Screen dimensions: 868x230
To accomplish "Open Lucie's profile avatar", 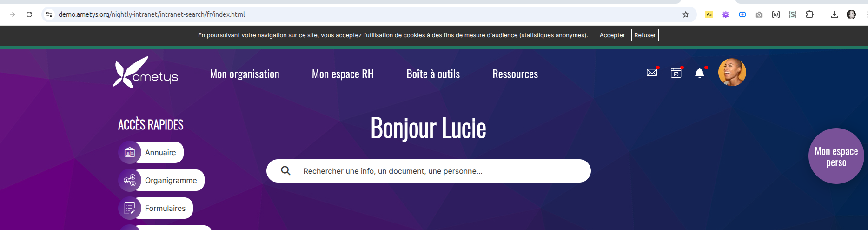I will click(x=732, y=72).
